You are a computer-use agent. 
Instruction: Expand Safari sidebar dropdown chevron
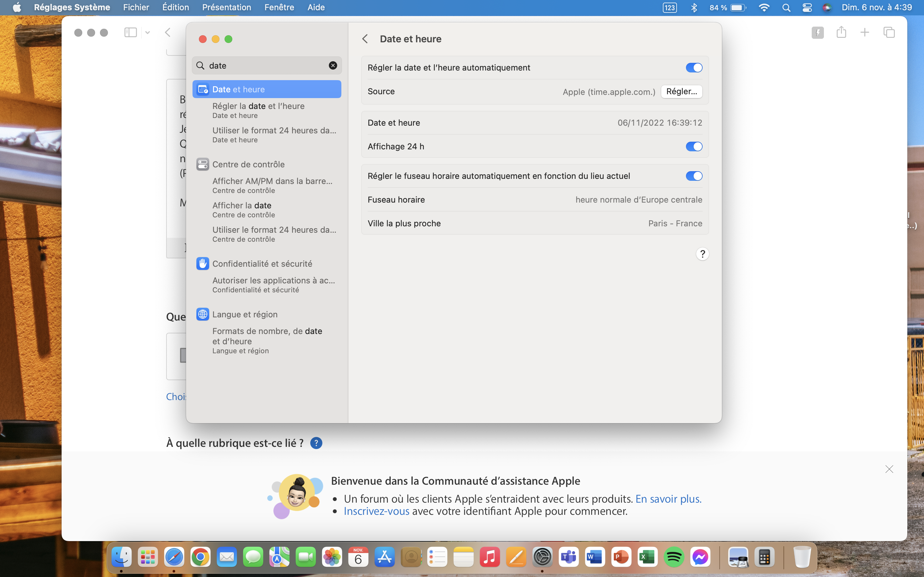(x=147, y=33)
